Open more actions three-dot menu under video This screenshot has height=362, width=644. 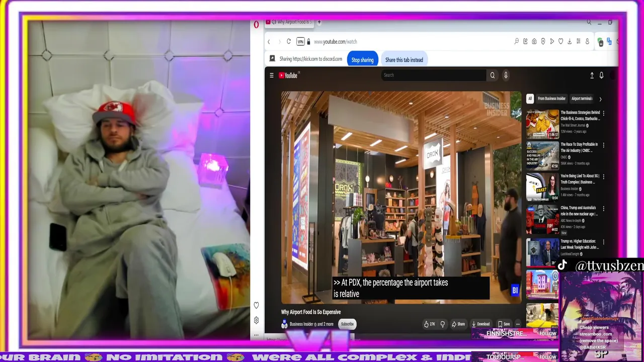tap(517, 324)
